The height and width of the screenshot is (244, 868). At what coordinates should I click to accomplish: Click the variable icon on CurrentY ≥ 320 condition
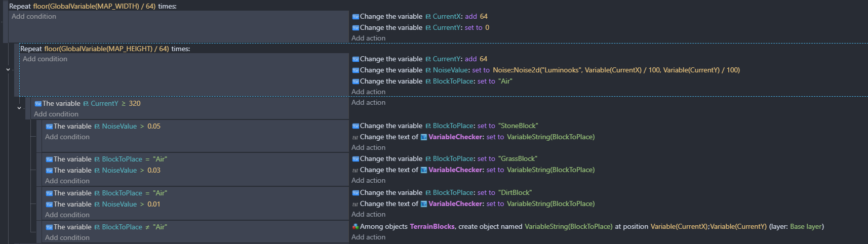click(38, 104)
